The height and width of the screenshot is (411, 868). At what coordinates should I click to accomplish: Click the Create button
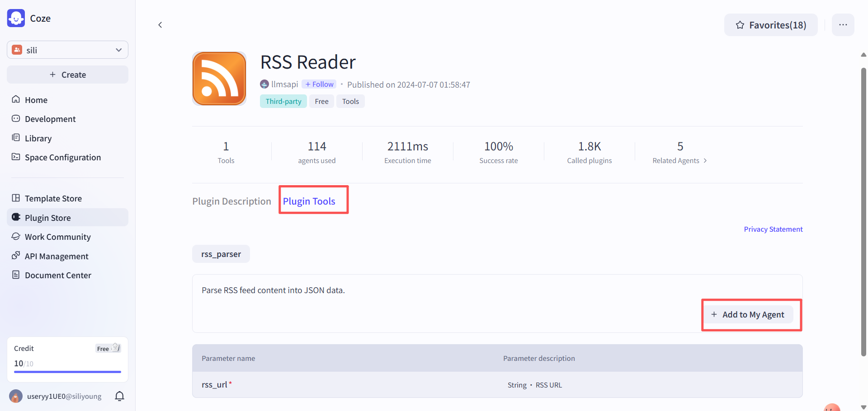point(67,75)
